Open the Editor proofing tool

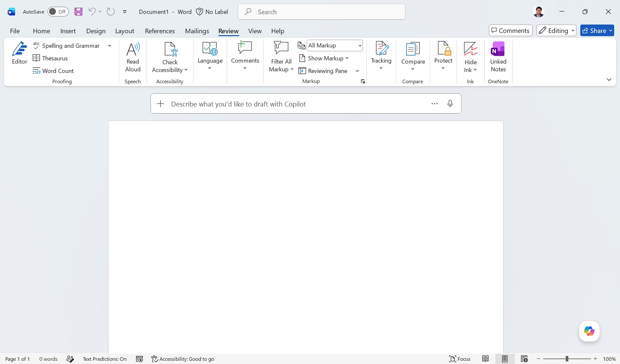[19, 54]
